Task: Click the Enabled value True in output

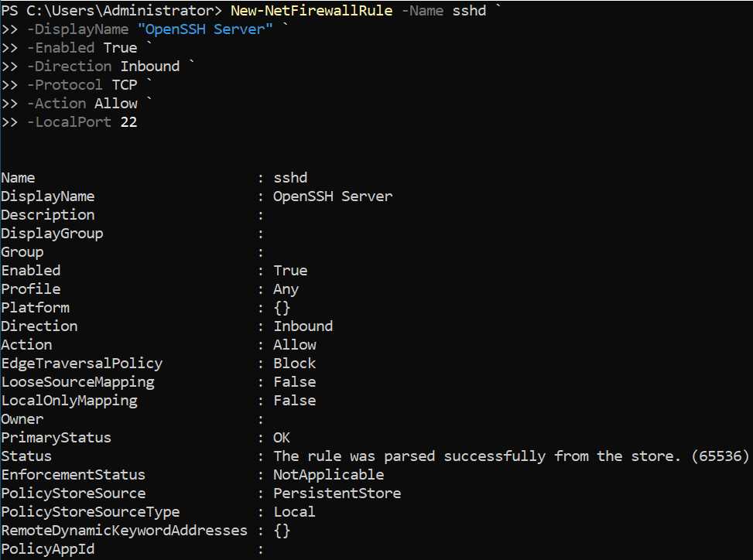Action: coord(290,271)
